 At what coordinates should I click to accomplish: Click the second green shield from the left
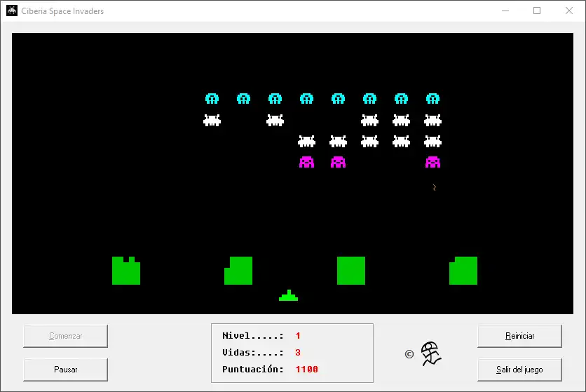(x=238, y=271)
